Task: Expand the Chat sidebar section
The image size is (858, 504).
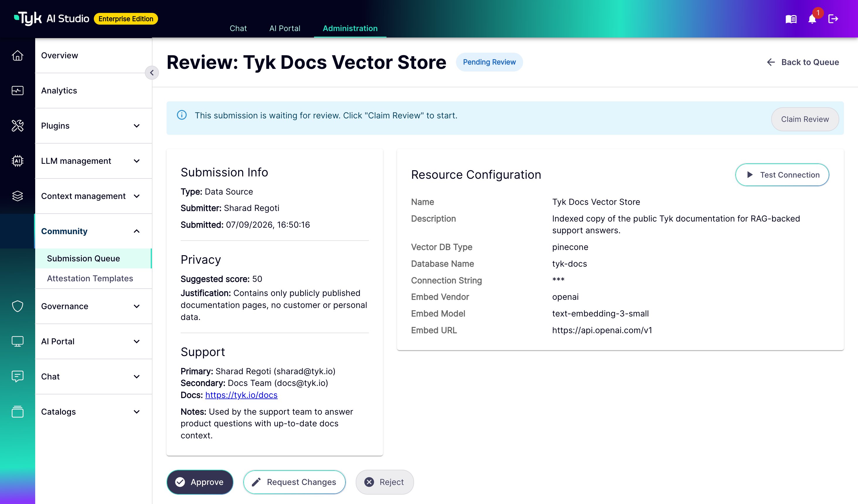Action: pos(94,376)
